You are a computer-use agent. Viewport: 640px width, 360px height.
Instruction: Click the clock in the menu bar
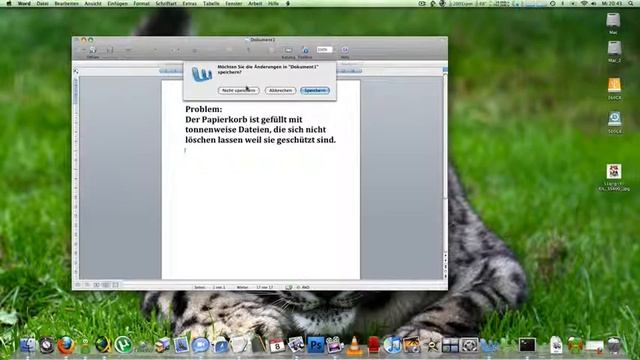click(x=612, y=3)
